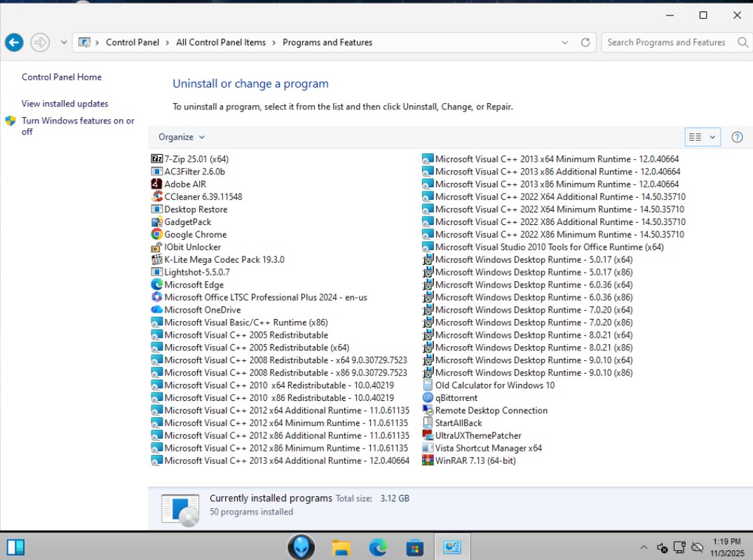
Task: Click the Programs and Features breadcrumb
Action: pos(327,42)
